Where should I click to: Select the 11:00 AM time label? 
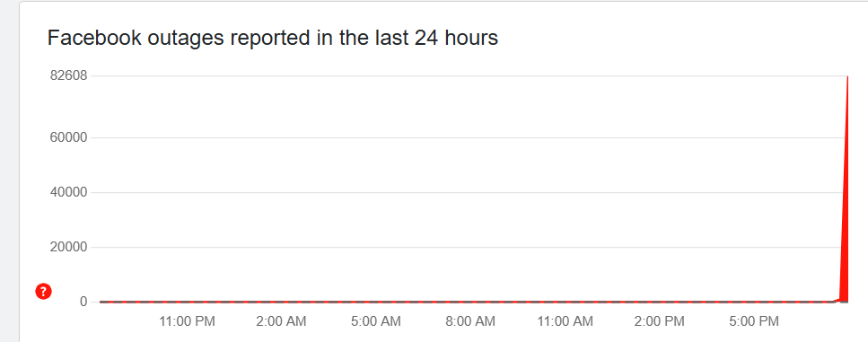pos(565,321)
